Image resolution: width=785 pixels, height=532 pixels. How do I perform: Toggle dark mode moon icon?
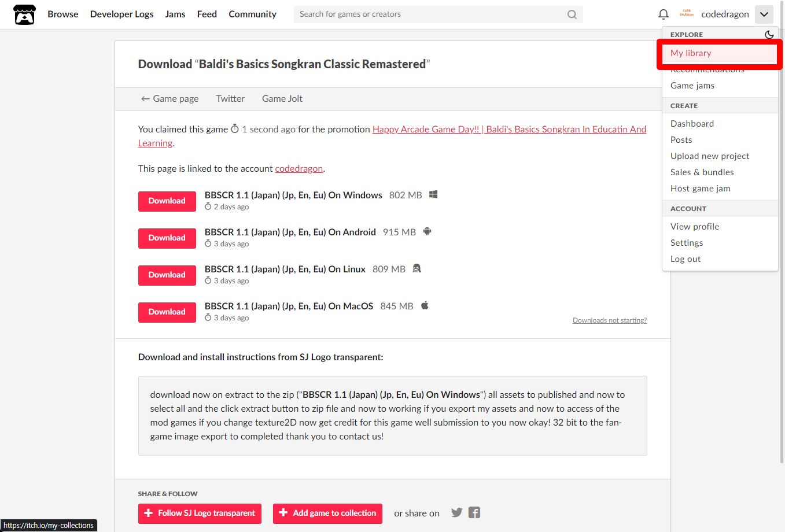tap(769, 35)
